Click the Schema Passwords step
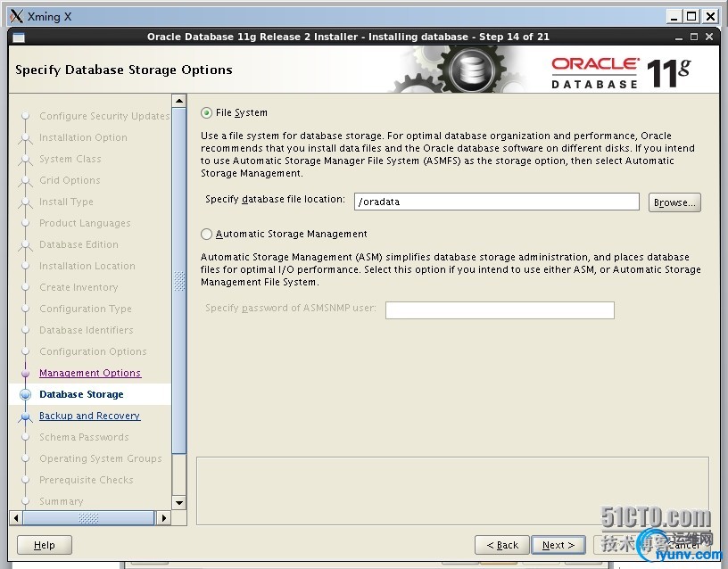The image size is (728, 569). pyautogui.click(x=84, y=437)
